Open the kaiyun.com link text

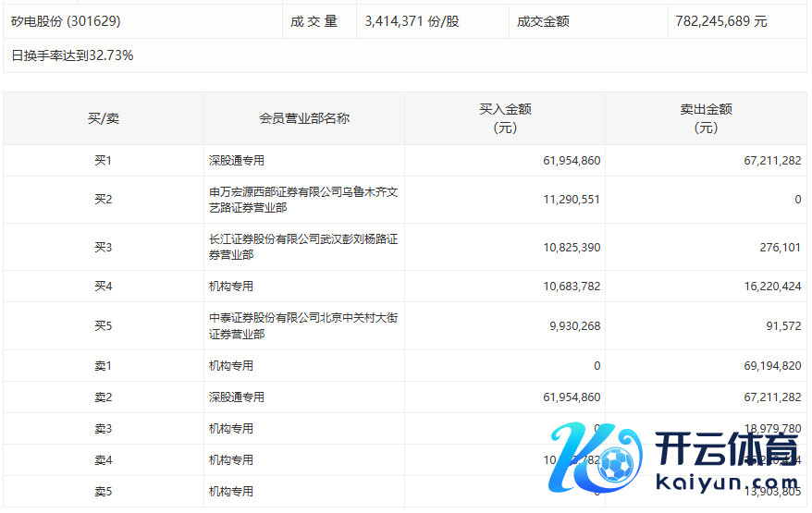point(726,482)
